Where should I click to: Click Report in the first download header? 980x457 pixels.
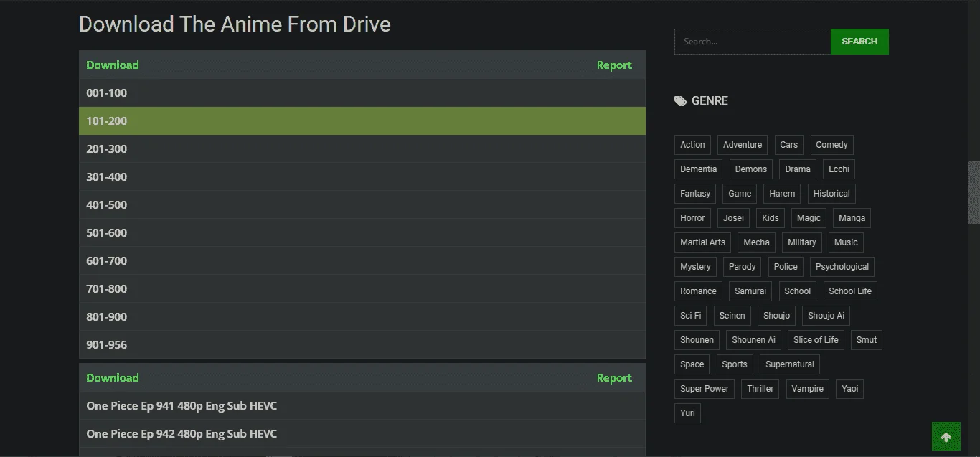tap(614, 65)
